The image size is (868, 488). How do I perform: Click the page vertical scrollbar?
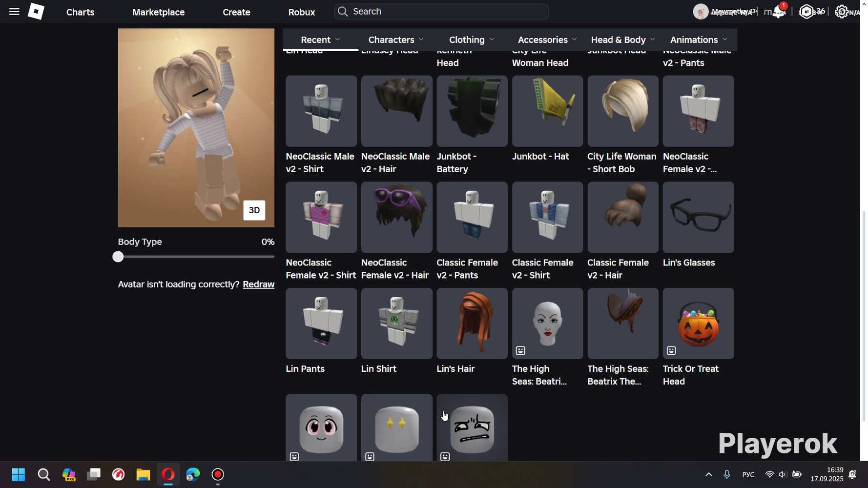864,316
